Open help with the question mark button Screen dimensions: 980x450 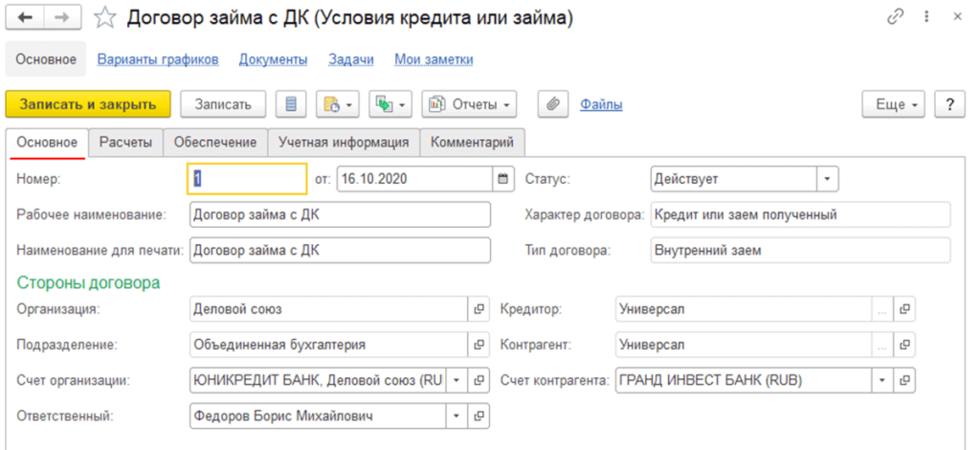(x=949, y=104)
